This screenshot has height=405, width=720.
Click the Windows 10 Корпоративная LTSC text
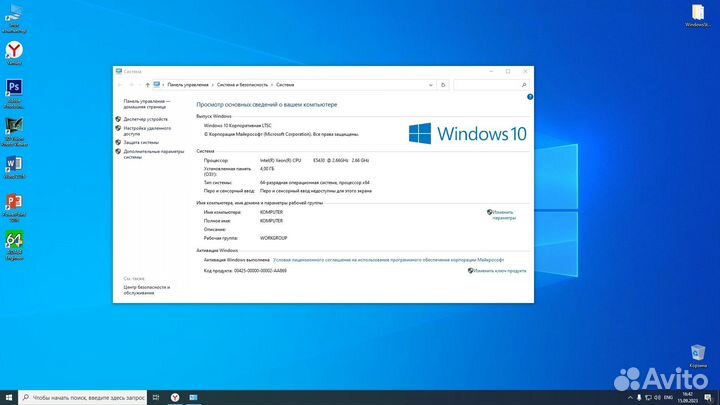point(237,125)
